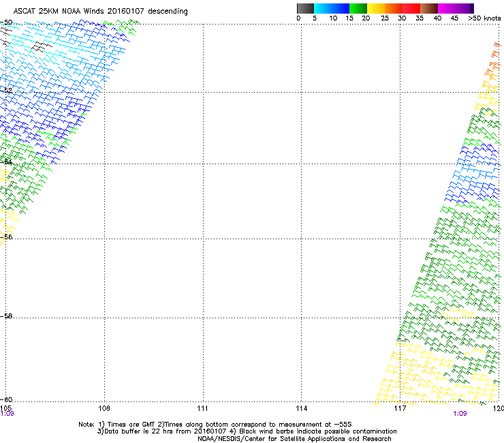Click the '-52' latitude axis label
504x443 pixels.
point(6,91)
